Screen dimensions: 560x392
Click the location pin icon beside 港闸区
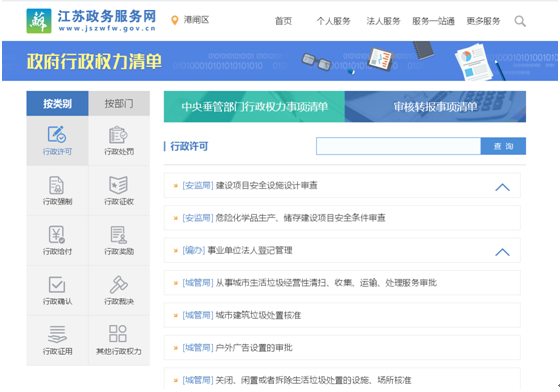pos(175,20)
